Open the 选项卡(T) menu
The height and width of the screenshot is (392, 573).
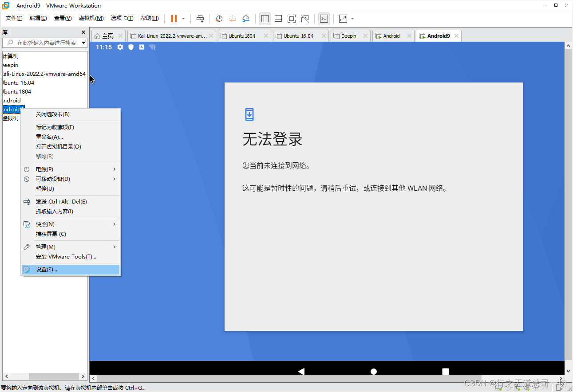pyautogui.click(x=122, y=18)
